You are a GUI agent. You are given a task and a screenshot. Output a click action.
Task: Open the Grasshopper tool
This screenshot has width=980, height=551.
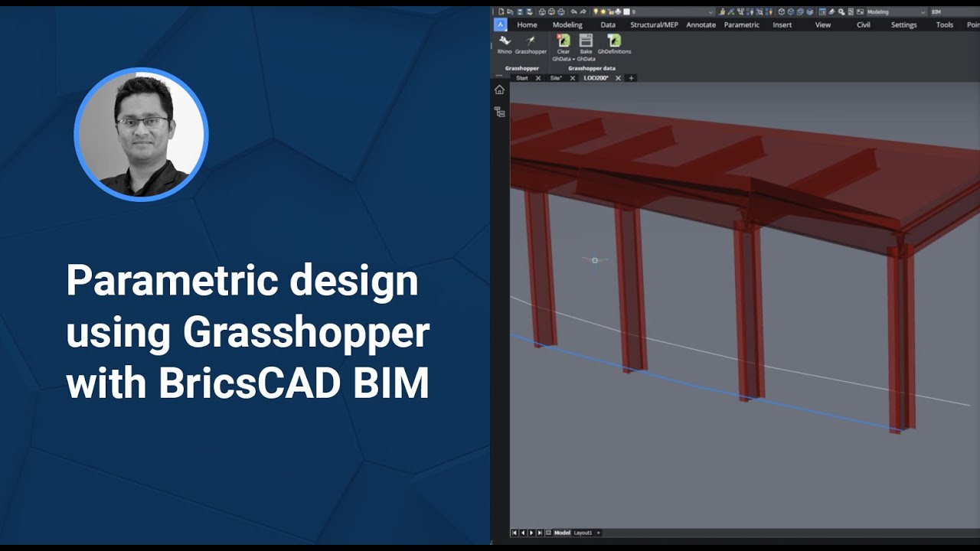(x=531, y=44)
